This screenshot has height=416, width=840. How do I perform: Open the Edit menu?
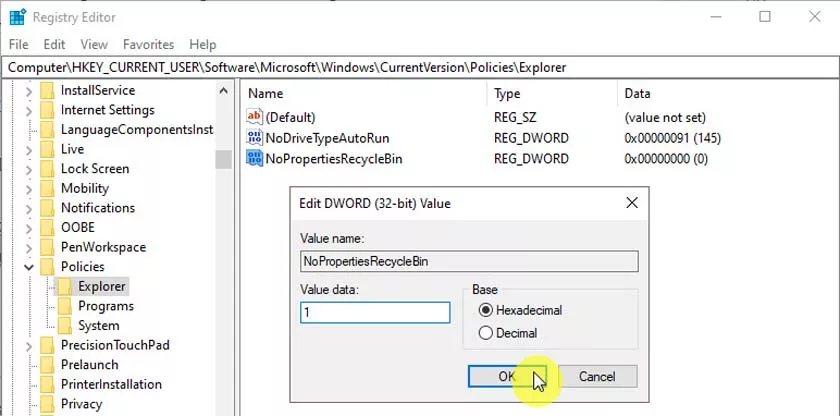click(54, 44)
